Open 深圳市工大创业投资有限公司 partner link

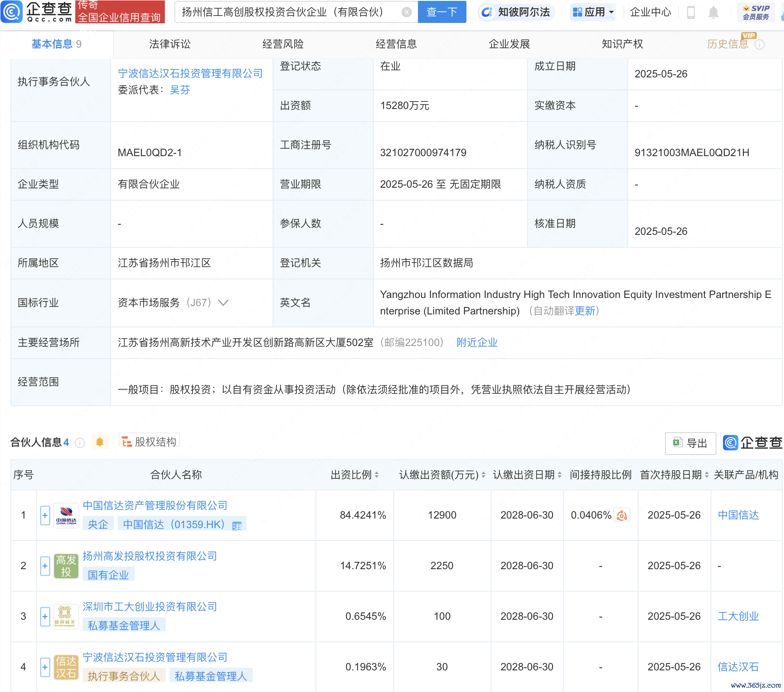150,607
